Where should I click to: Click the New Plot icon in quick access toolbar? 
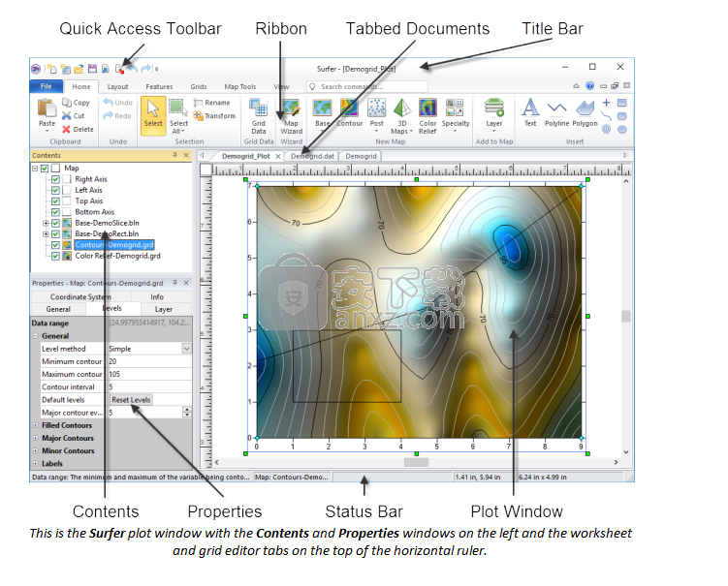52,69
